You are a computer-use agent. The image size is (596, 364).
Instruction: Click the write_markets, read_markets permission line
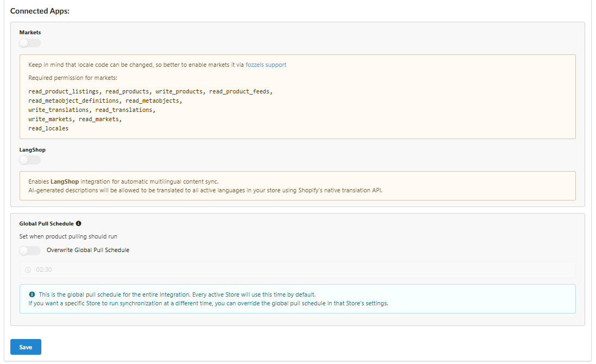pyautogui.click(x=75, y=119)
